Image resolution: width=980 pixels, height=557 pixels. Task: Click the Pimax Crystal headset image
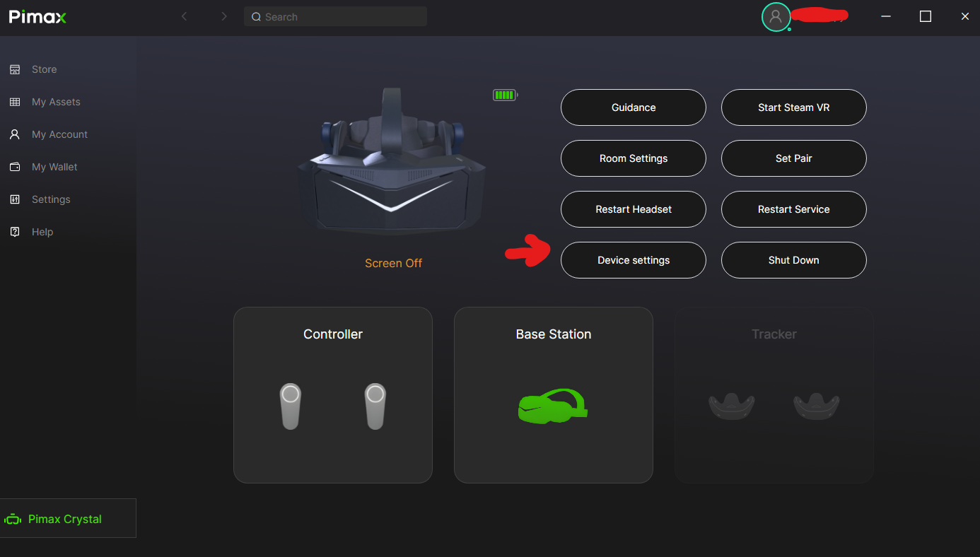point(392,161)
